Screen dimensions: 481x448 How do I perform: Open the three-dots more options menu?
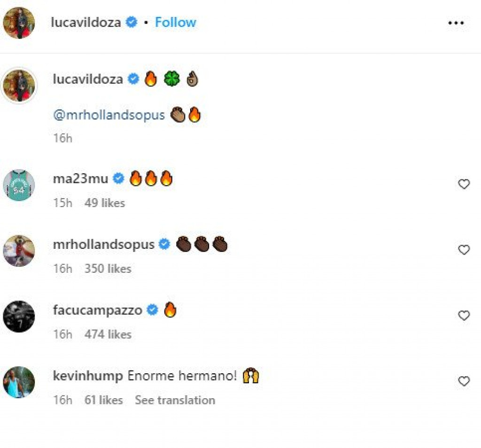point(456,23)
